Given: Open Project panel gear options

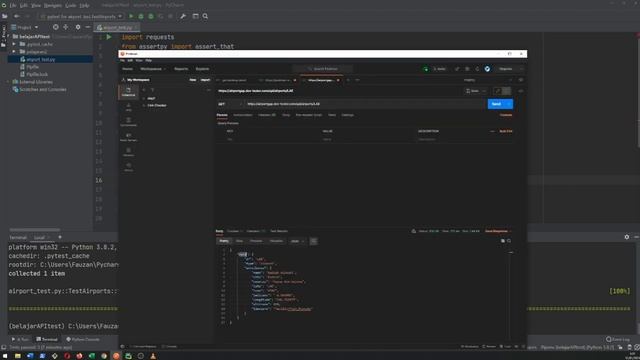Looking at the screenshot, I should (78, 27).
